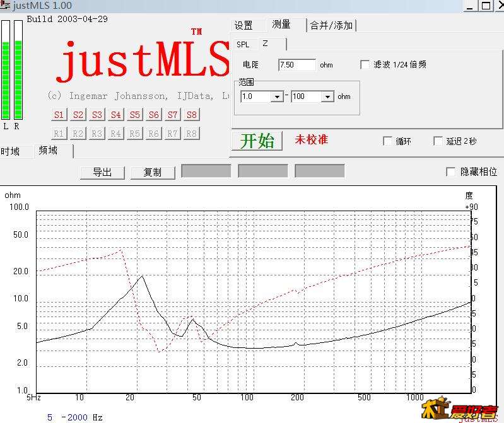504x423 pixels.
Task: Open the upper range 100 dropdown
Action: (327, 96)
